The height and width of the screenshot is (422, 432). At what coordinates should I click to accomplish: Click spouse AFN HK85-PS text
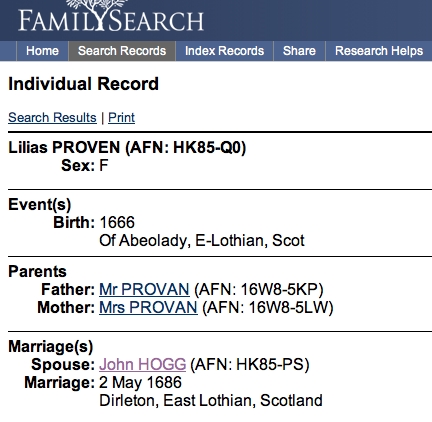tap(250, 364)
